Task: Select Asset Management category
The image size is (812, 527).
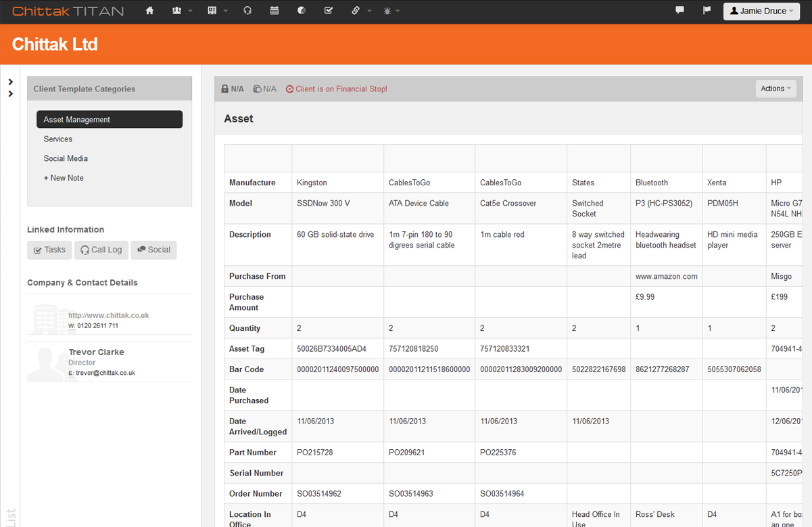Action: [110, 119]
